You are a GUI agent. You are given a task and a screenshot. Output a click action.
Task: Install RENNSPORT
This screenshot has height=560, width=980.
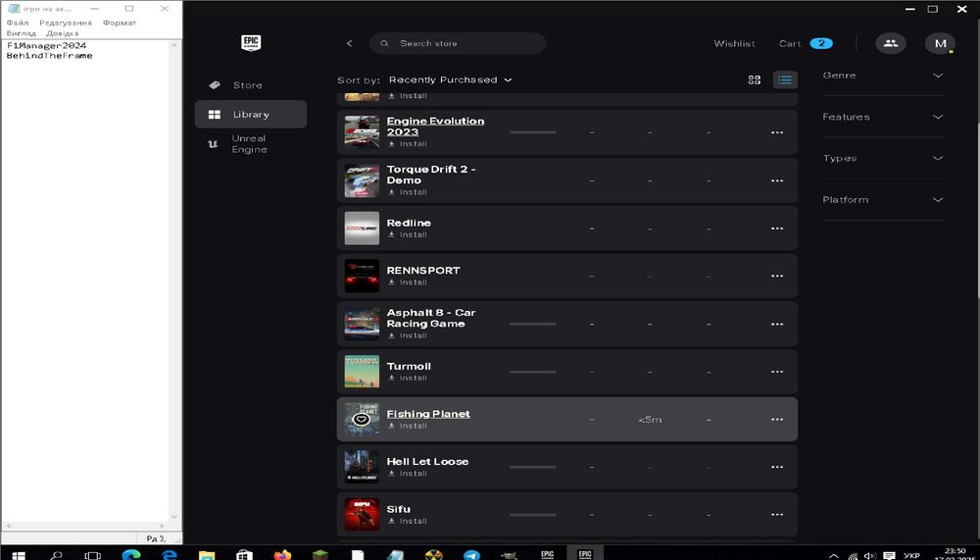coord(408,282)
